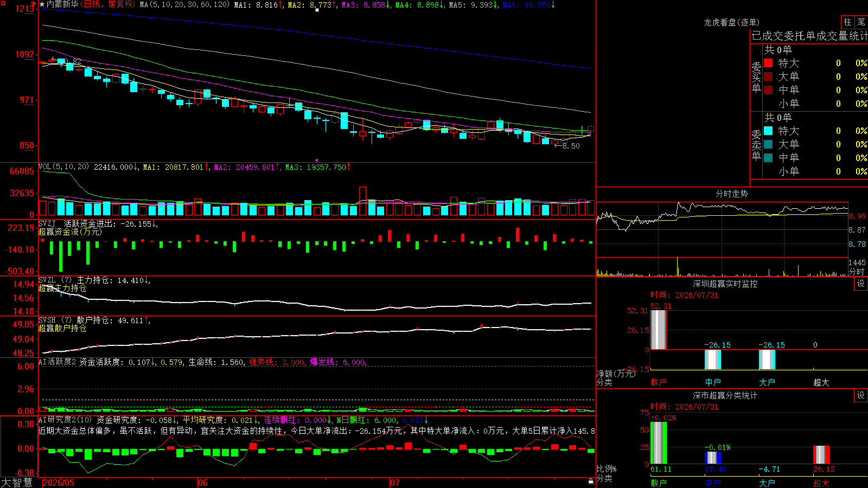Click the red question mark help icon

pos(33,4)
